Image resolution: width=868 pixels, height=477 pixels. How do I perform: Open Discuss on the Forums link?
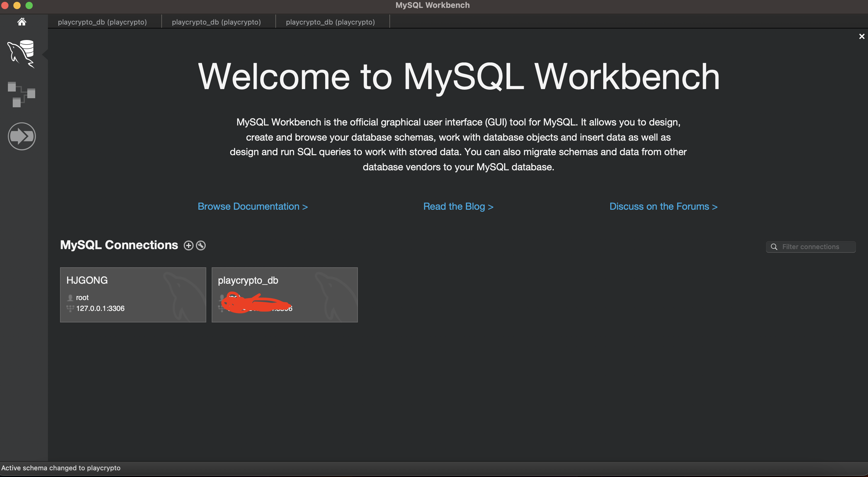point(663,206)
